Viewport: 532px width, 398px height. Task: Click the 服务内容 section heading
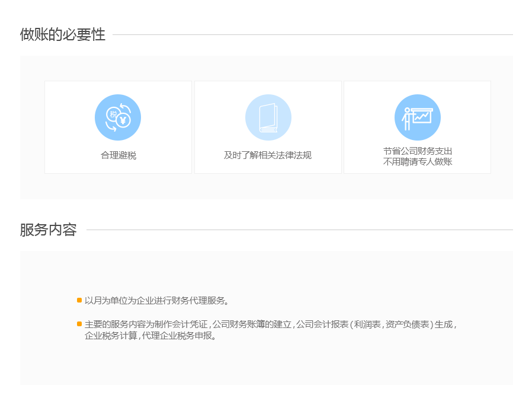[x=49, y=230]
